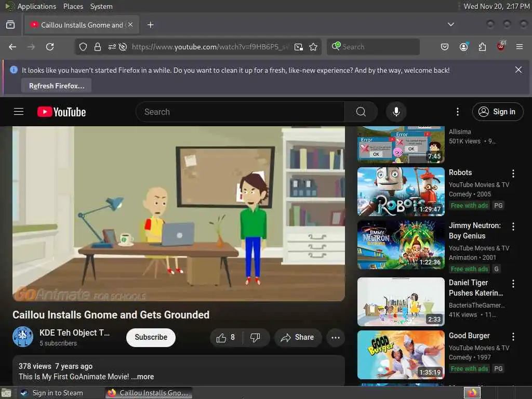532x399 pixels.
Task: Dismiss the Firefox refresh notification bar
Action: [x=518, y=70]
